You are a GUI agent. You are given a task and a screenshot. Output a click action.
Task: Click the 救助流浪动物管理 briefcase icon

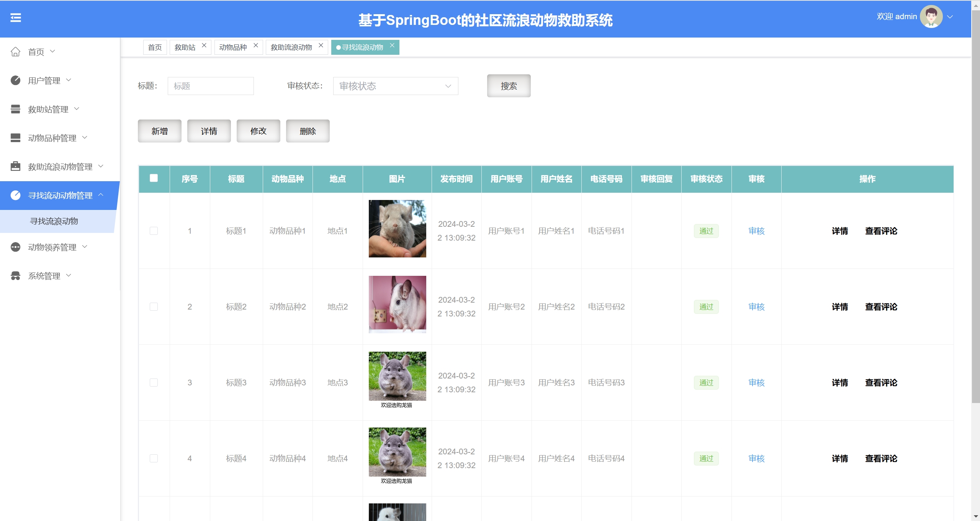point(15,167)
